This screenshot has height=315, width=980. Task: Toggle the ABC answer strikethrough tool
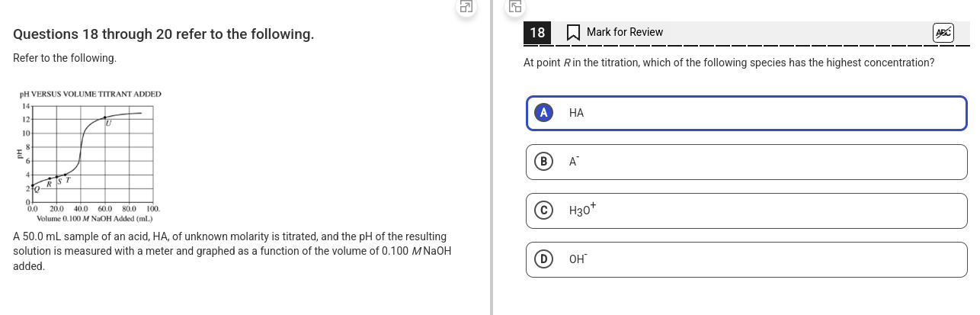pyautogui.click(x=943, y=32)
